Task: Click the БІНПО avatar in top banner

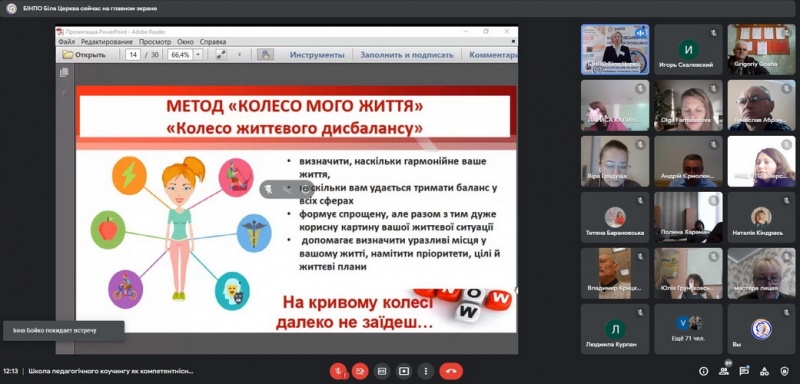Action: pyautogui.click(x=11, y=8)
